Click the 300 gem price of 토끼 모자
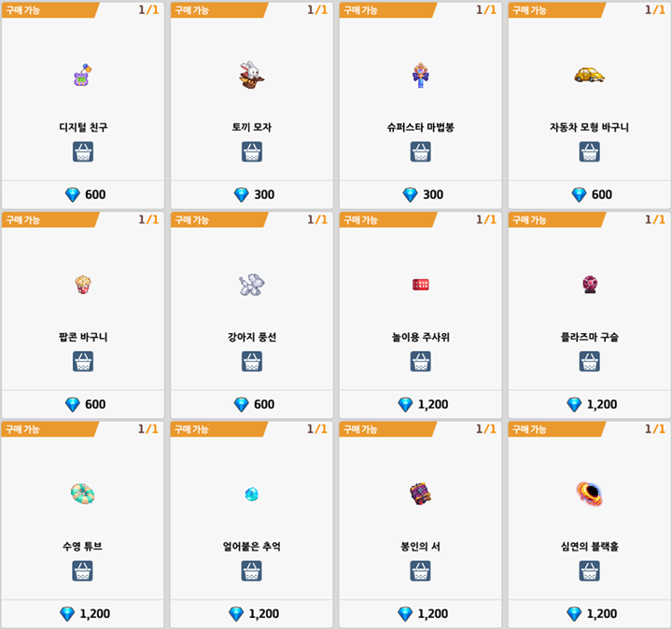The height and width of the screenshot is (629, 672). [x=254, y=194]
